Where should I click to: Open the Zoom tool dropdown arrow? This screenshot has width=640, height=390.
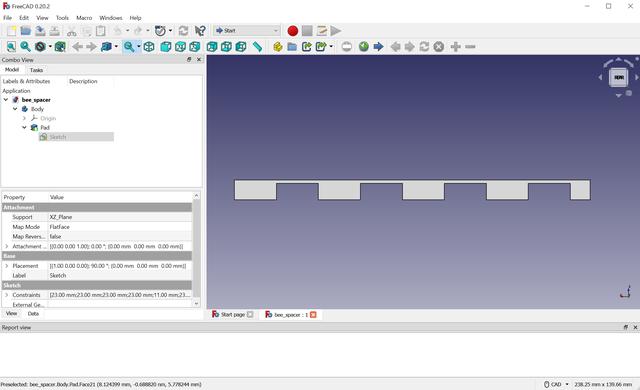(139, 47)
